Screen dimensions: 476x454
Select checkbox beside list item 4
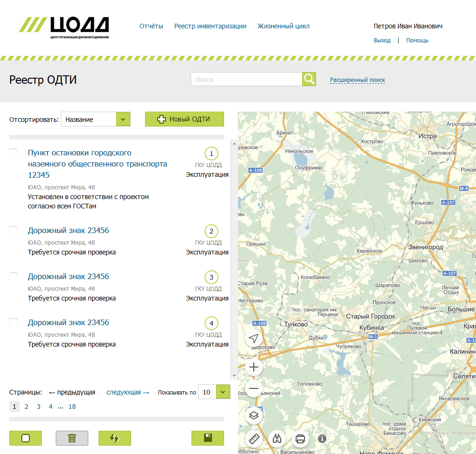14,322
